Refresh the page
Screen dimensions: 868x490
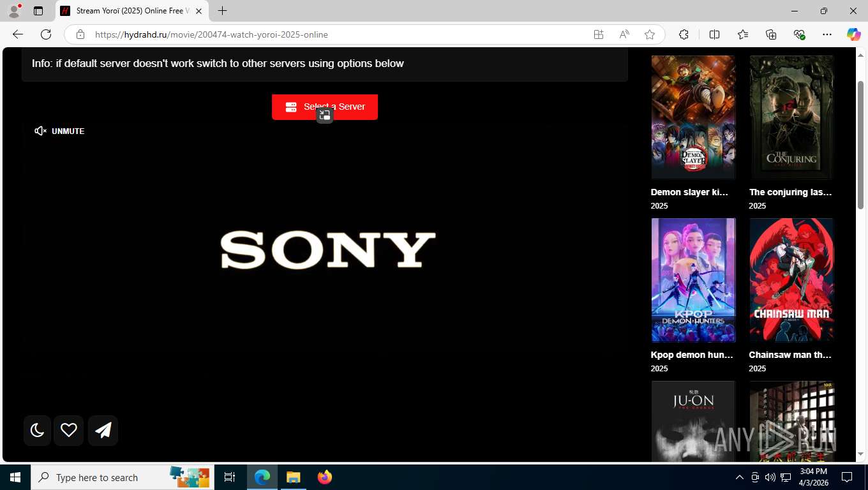pyautogui.click(x=46, y=34)
